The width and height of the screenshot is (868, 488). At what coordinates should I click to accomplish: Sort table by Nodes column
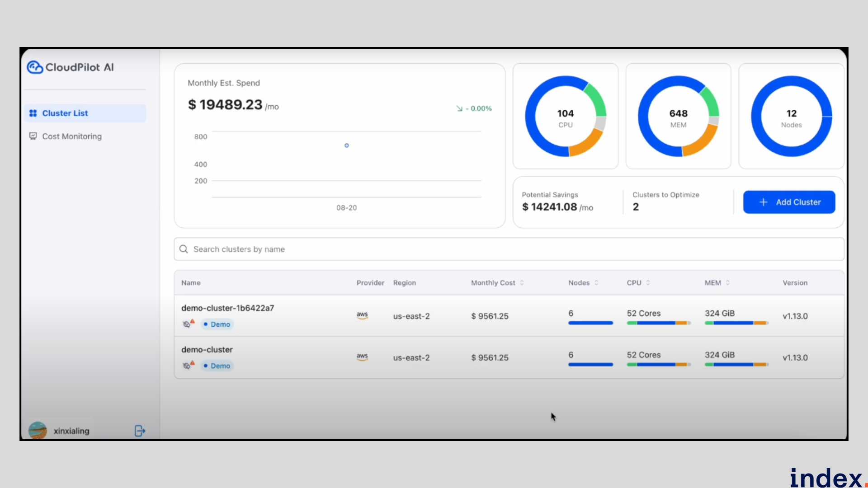[x=596, y=283]
